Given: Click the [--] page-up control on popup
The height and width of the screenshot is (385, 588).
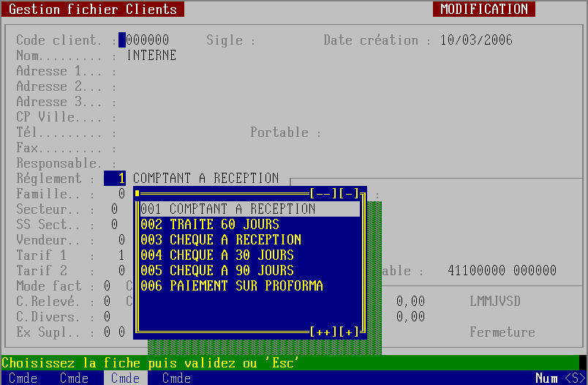Looking at the screenshot, I should point(323,194).
